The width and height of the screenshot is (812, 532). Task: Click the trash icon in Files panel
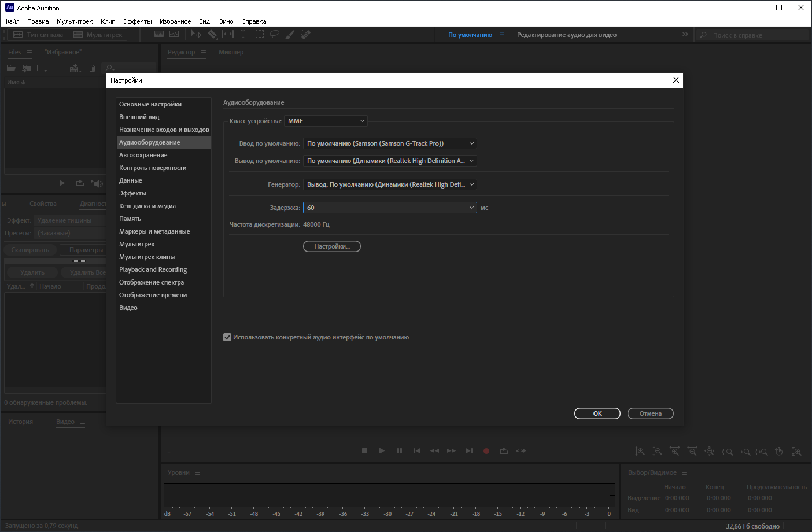[x=92, y=68]
